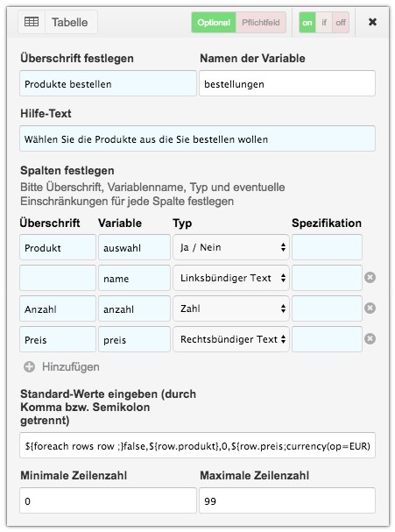Screen dimensions: 395x532
Task: Toggle visibility to off
Action: (341, 23)
